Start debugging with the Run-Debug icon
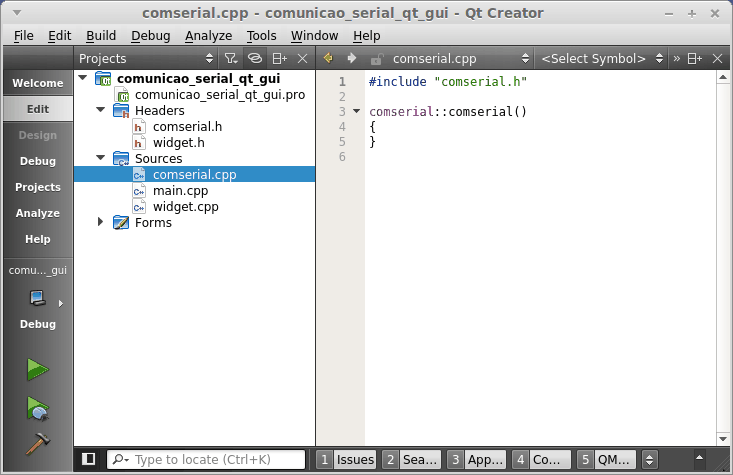Image resolution: width=733 pixels, height=475 pixels. point(38,409)
